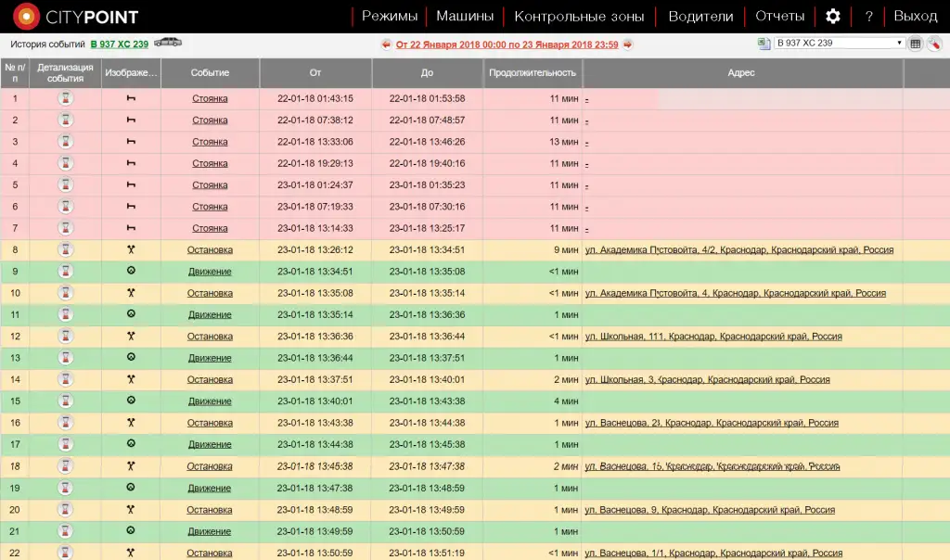Click Выход to log out

tap(915, 16)
